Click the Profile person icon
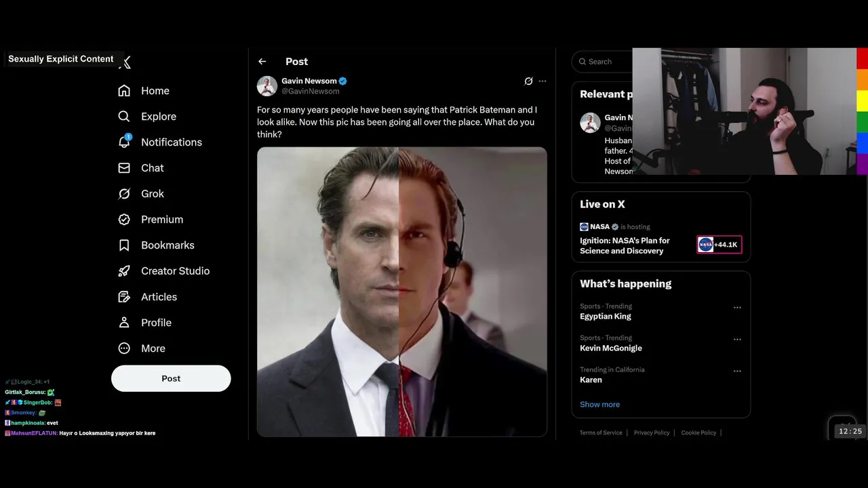 pos(124,323)
